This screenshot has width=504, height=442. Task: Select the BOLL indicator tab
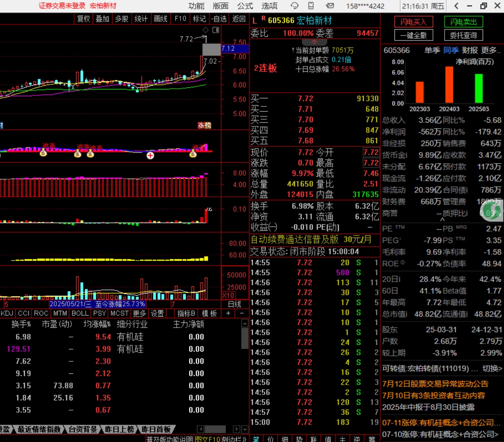point(80,313)
